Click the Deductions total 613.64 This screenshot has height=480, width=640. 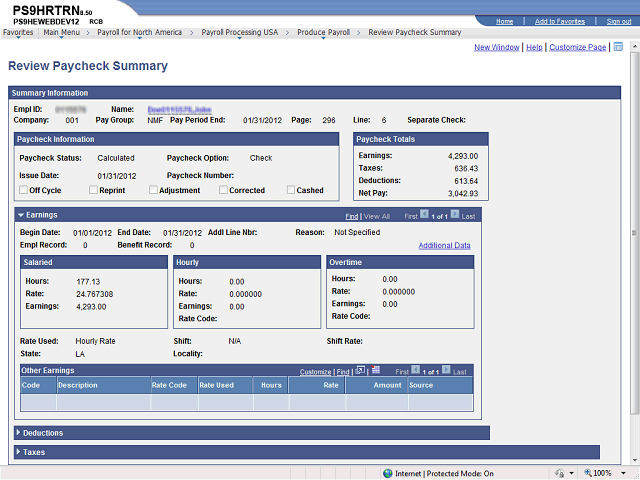coord(466,181)
